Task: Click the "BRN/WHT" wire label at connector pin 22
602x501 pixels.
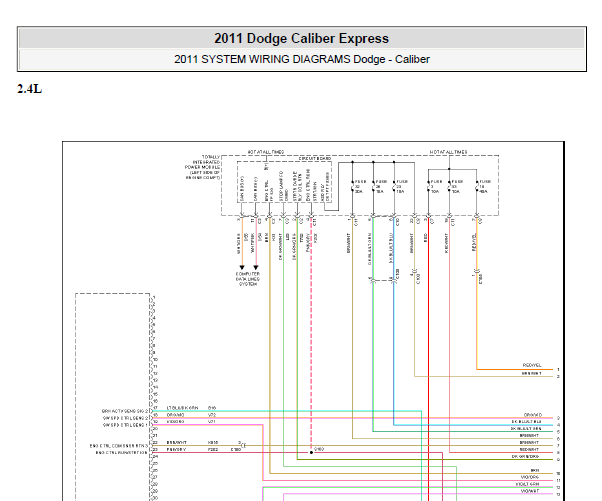Action: (177, 443)
